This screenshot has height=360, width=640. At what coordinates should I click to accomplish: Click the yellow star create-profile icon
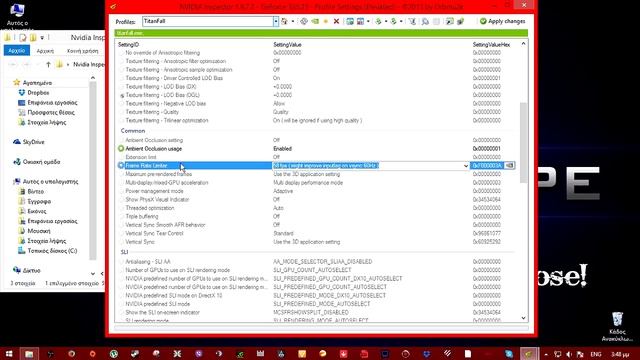[326, 21]
